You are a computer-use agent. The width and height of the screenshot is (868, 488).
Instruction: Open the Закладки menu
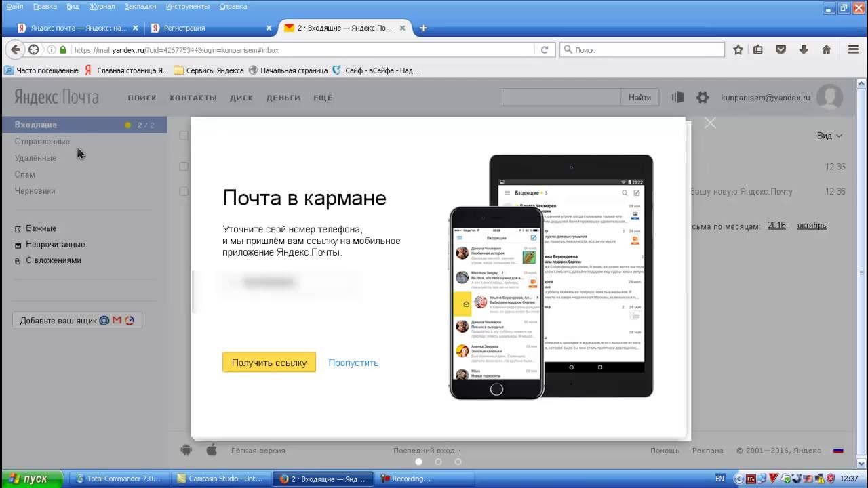point(140,6)
